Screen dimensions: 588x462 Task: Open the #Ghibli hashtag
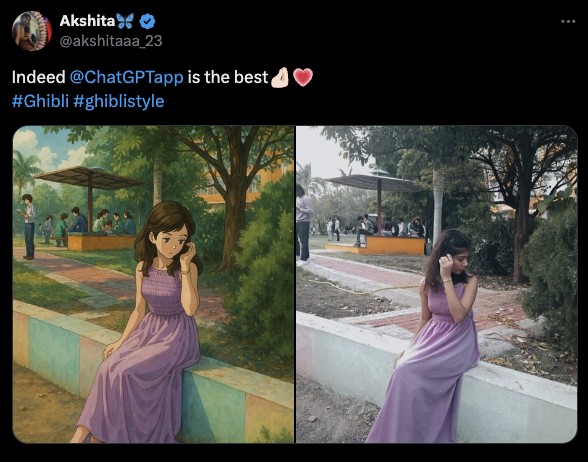(40, 101)
